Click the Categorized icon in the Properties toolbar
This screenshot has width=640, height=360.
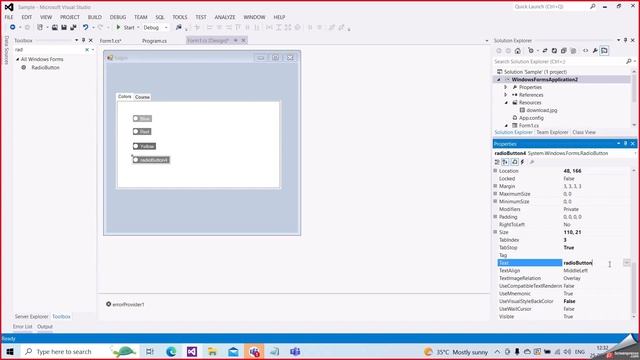click(x=497, y=162)
